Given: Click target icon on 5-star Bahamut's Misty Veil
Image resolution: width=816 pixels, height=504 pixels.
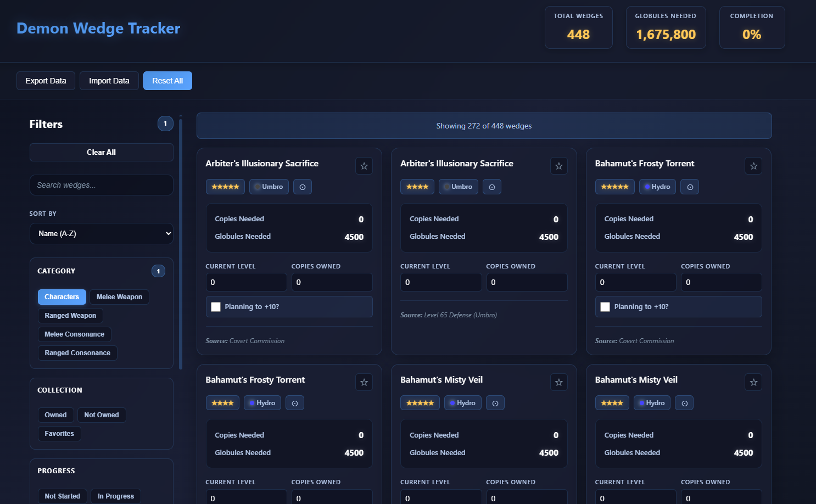Looking at the screenshot, I should click(495, 403).
